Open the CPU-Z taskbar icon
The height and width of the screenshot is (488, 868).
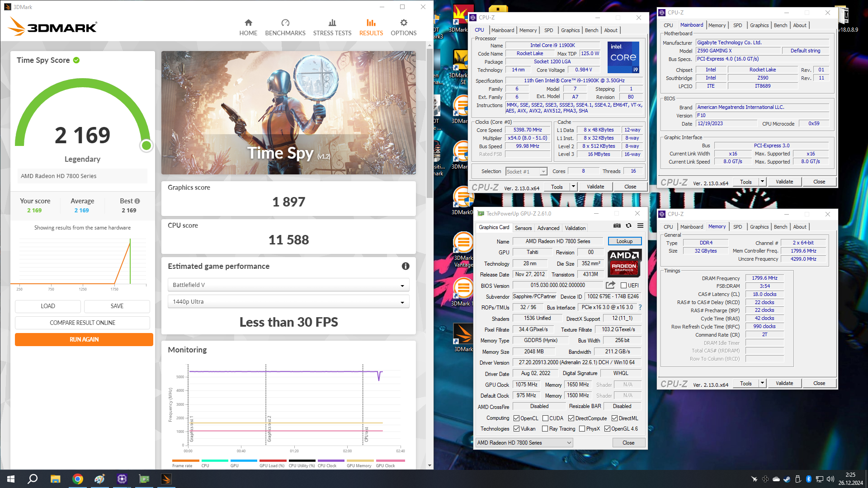click(x=122, y=479)
